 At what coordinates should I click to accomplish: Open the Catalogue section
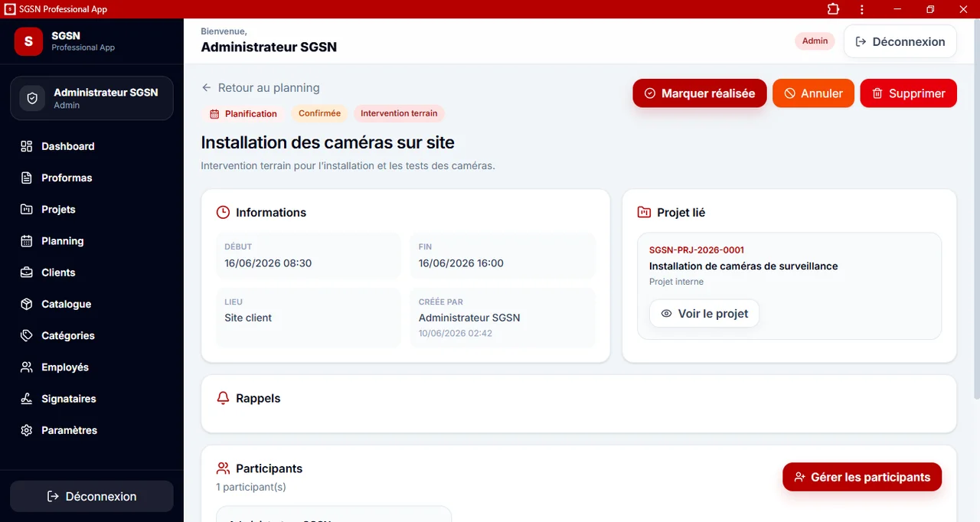pyautogui.click(x=92, y=304)
